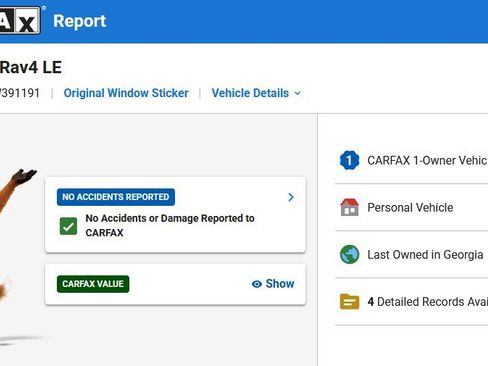Open accident details via right chevron

[x=291, y=197]
